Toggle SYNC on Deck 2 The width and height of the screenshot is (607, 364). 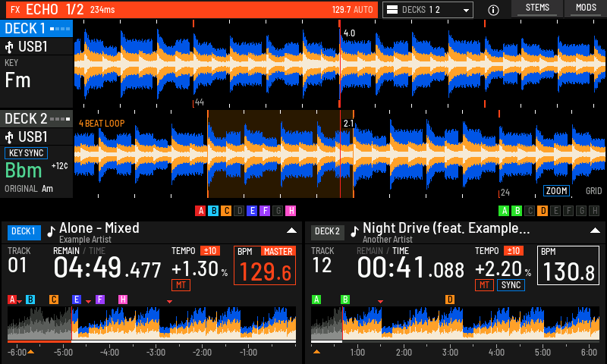point(511,285)
